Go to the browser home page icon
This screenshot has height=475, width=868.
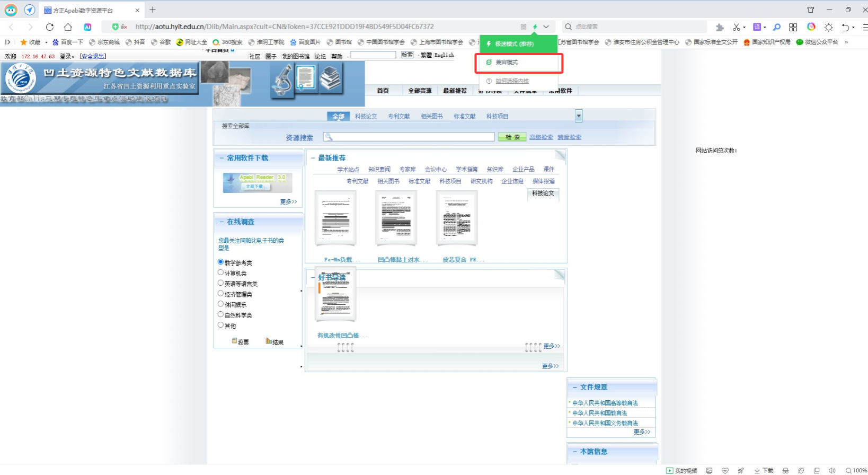click(68, 27)
